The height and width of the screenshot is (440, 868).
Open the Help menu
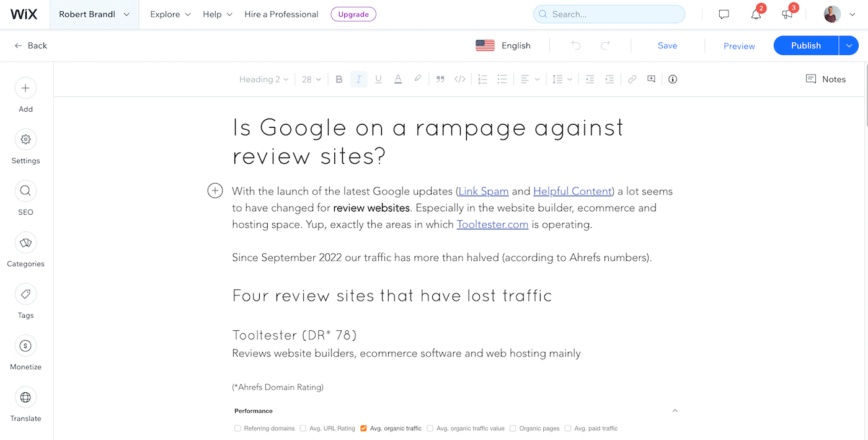218,14
